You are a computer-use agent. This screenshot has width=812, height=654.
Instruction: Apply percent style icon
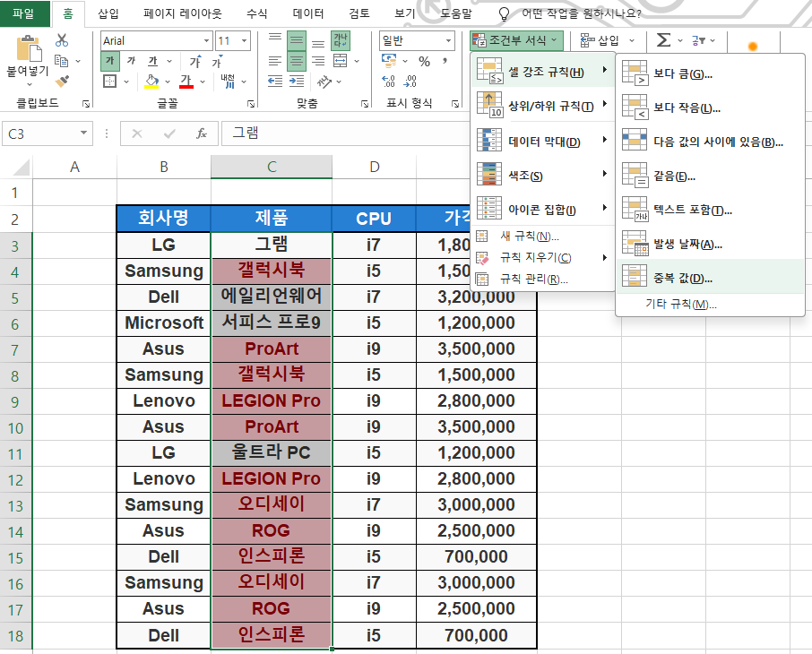pos(424,61)
